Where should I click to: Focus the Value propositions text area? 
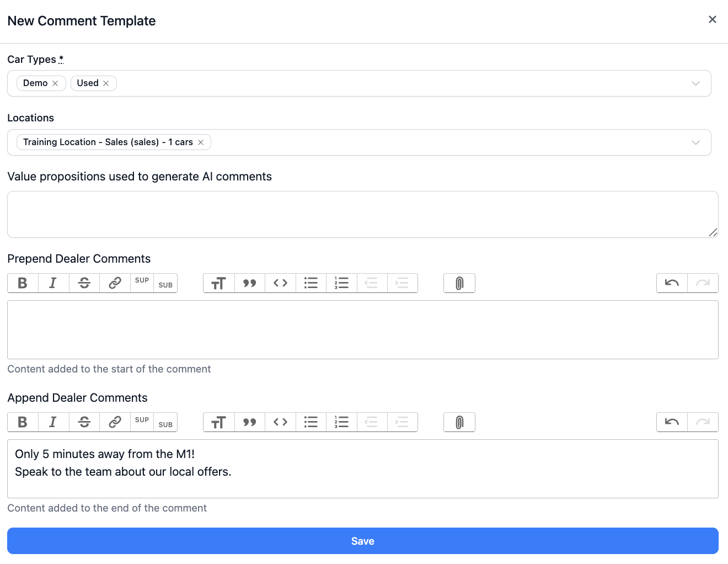click(362, 214)
